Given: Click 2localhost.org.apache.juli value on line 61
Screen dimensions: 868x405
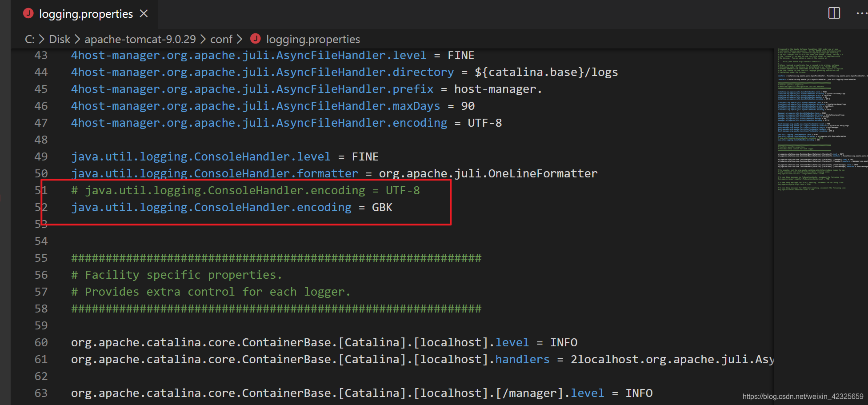Looking at the screenshot, I should [672, 360].
